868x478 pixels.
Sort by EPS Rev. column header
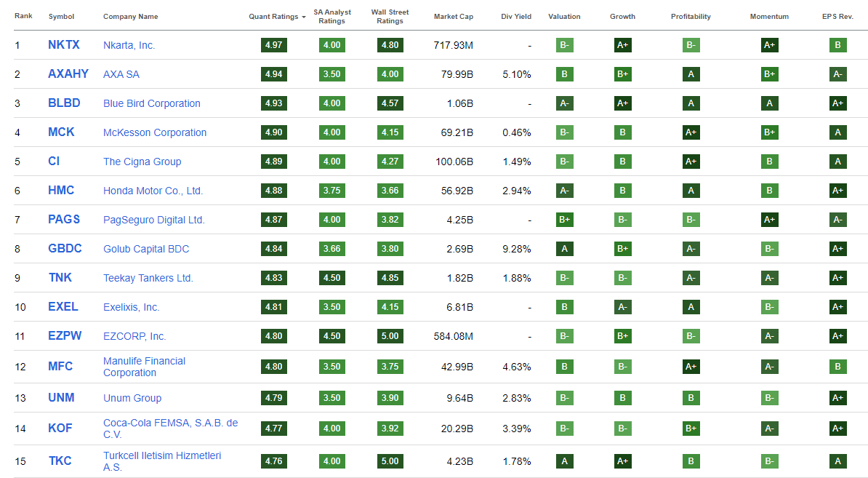[x=837, y=17]
